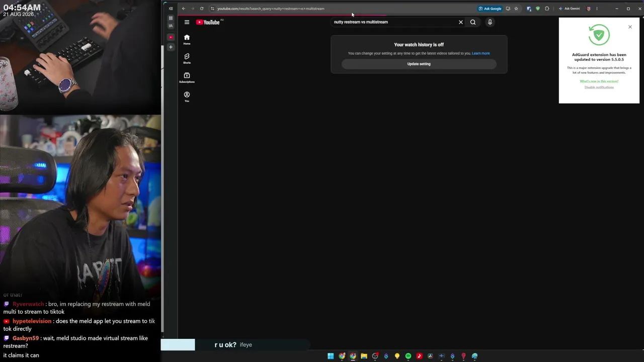Click the hypetelevision chat username
The width and height of the screenshot is (644, 362).
32,321
